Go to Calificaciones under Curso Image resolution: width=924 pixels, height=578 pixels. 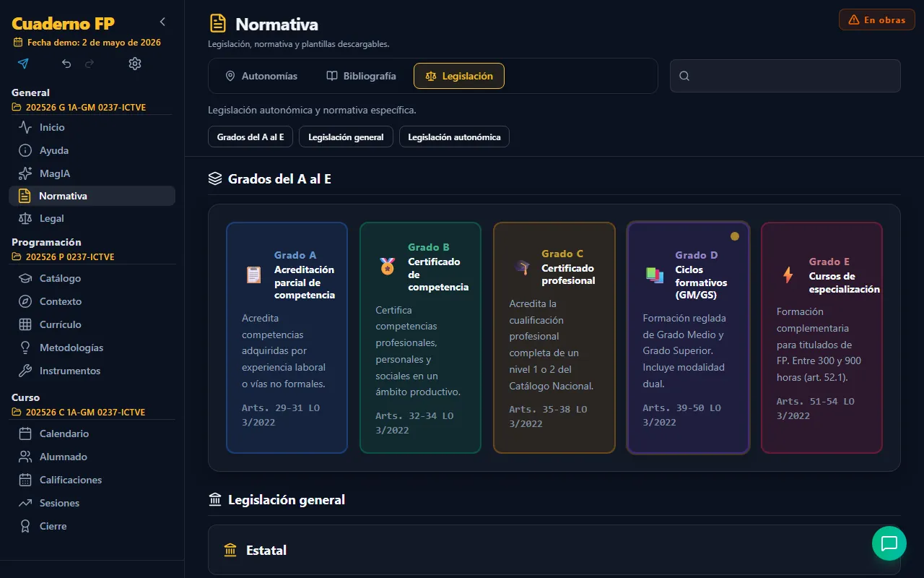tap(92, 480)
